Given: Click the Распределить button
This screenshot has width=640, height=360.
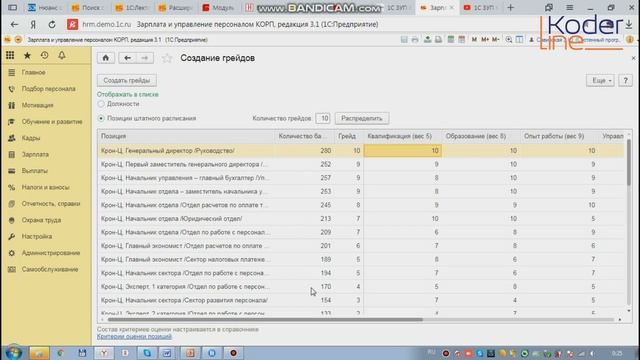Looking at the screenshot, I should [362, 118].
